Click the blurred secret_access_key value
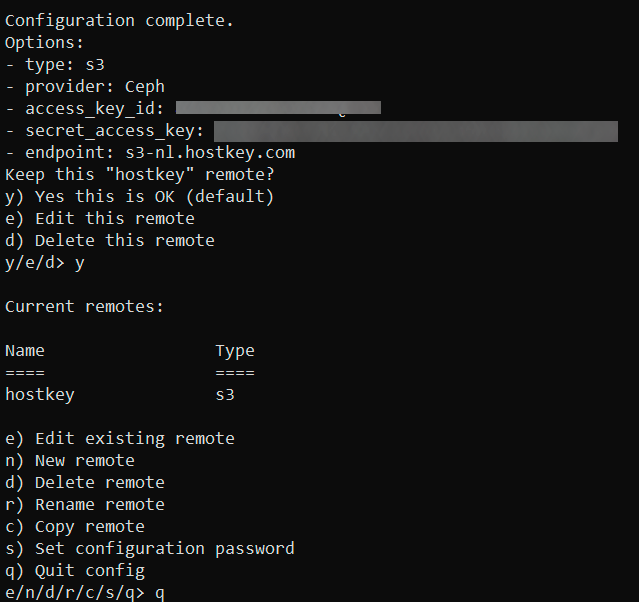The width and height of the screenshot is (639, 602). 416,131
